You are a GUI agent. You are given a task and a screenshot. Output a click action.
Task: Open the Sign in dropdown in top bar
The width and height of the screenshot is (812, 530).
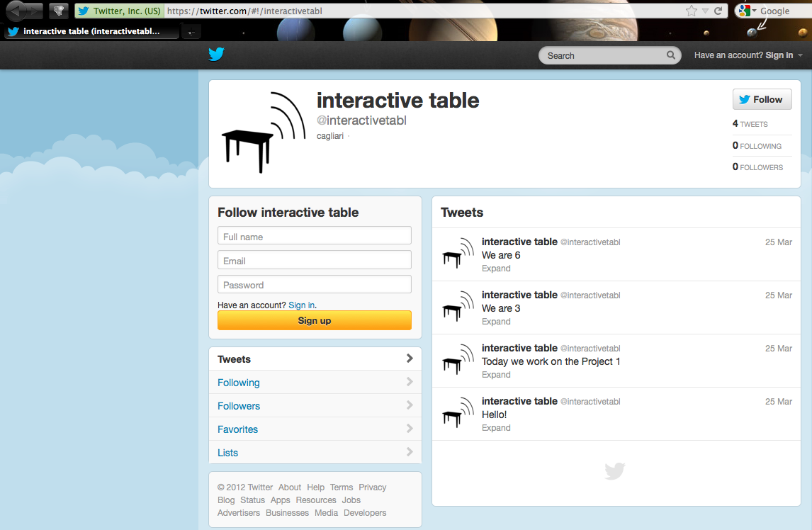click(748, 55)
